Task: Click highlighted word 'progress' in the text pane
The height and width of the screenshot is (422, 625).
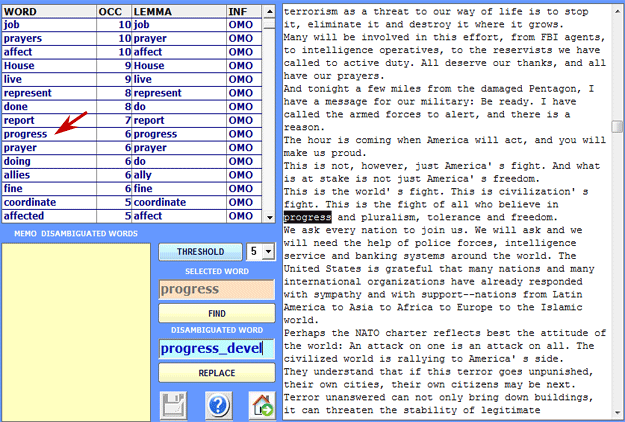Action: click(x=307, y=218)
